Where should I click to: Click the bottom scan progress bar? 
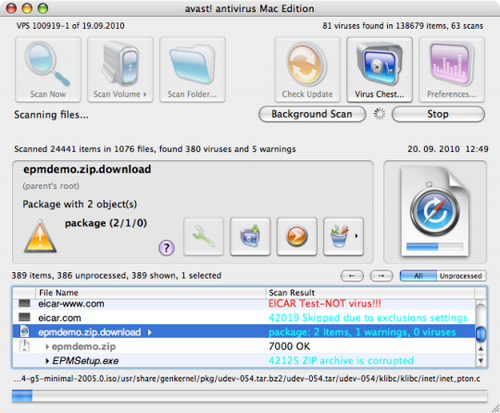tap(250, 396)
